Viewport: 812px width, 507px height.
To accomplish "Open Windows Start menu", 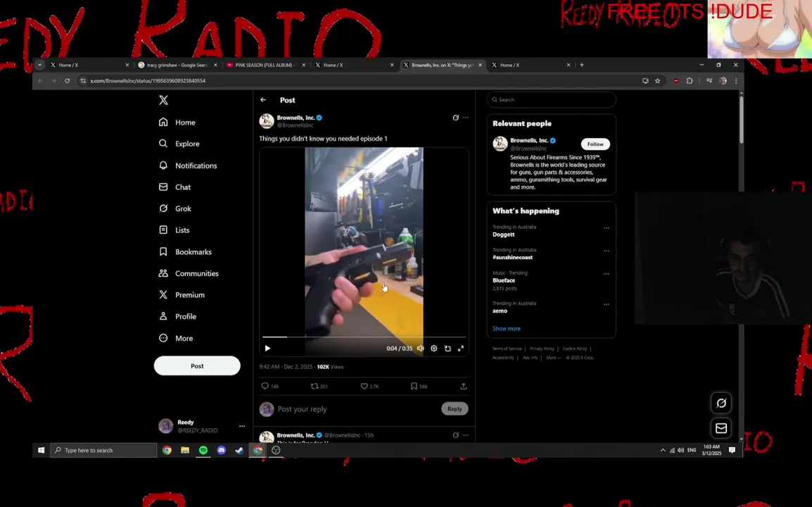I will tap(41, 450).
